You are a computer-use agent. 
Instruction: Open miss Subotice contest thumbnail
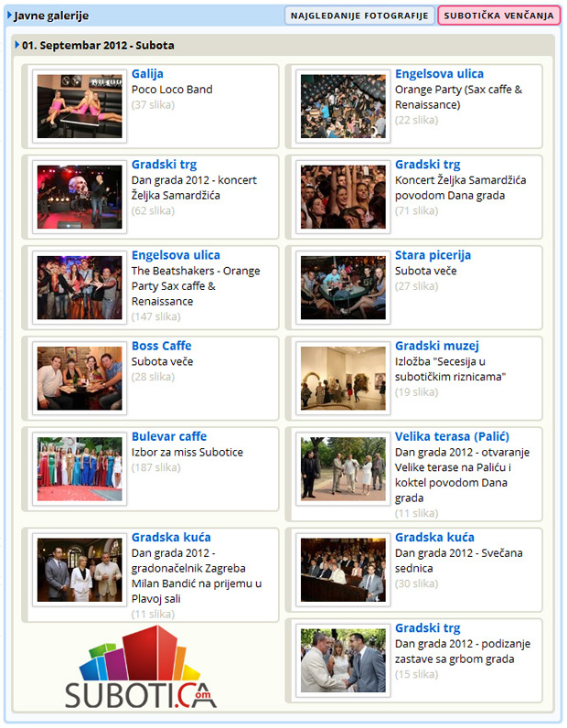point(80,469)
